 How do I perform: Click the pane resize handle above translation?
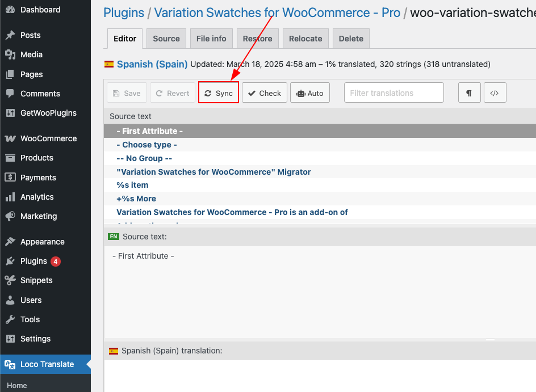point(490,339)
